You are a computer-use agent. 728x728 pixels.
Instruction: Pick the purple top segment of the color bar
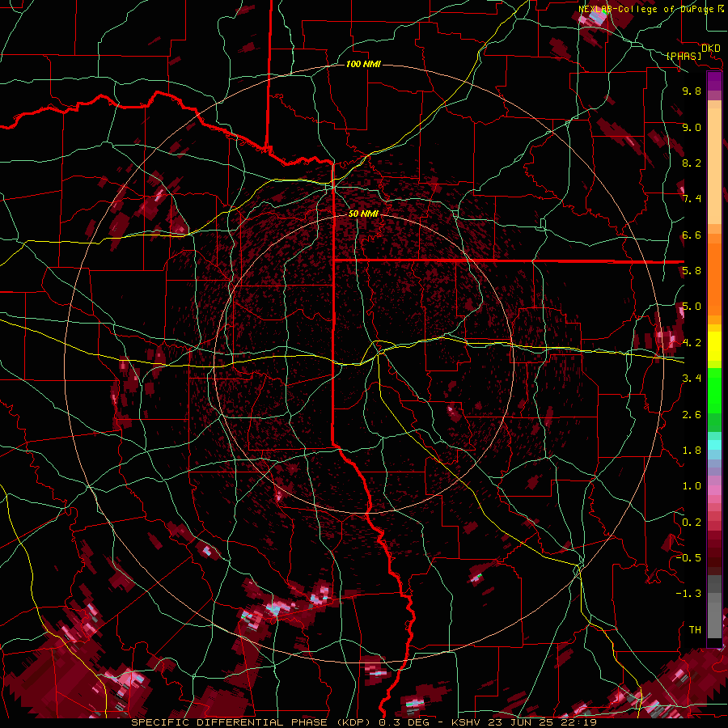tap(714, 81)
